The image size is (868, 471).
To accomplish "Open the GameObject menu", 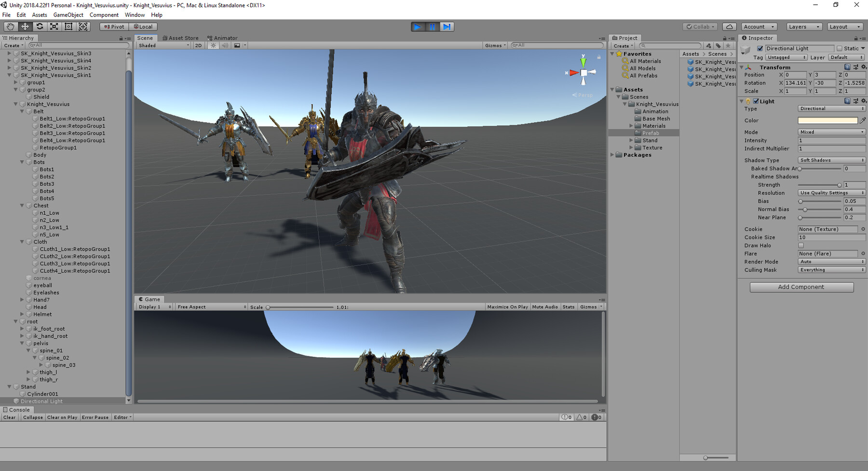I will [x=68, y=15].
